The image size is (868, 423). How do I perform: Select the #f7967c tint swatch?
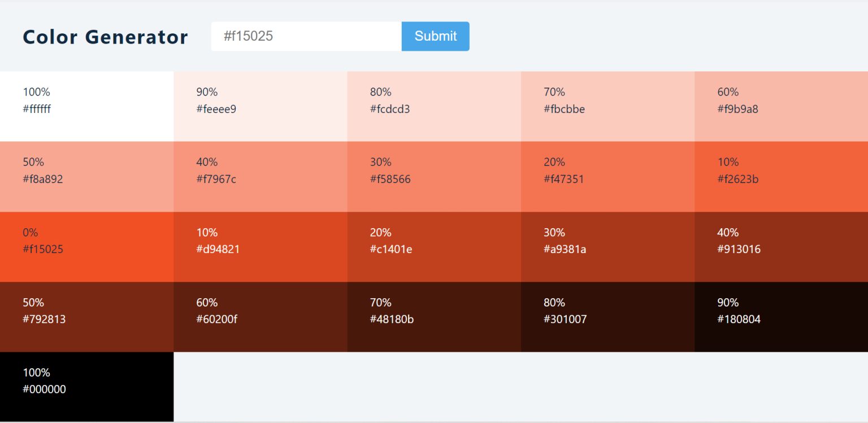[260, 176]
